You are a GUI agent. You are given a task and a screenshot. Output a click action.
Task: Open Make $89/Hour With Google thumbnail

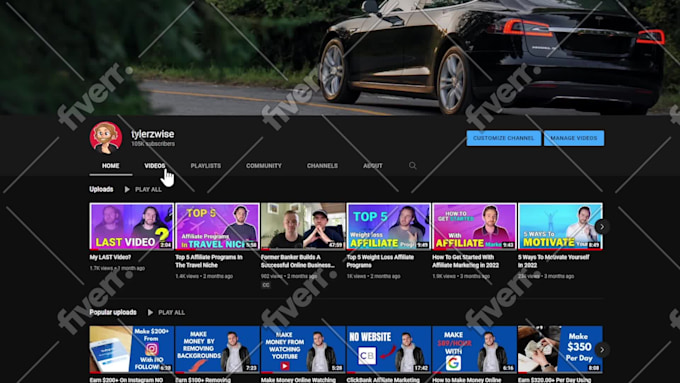click(x=474, y=349)
